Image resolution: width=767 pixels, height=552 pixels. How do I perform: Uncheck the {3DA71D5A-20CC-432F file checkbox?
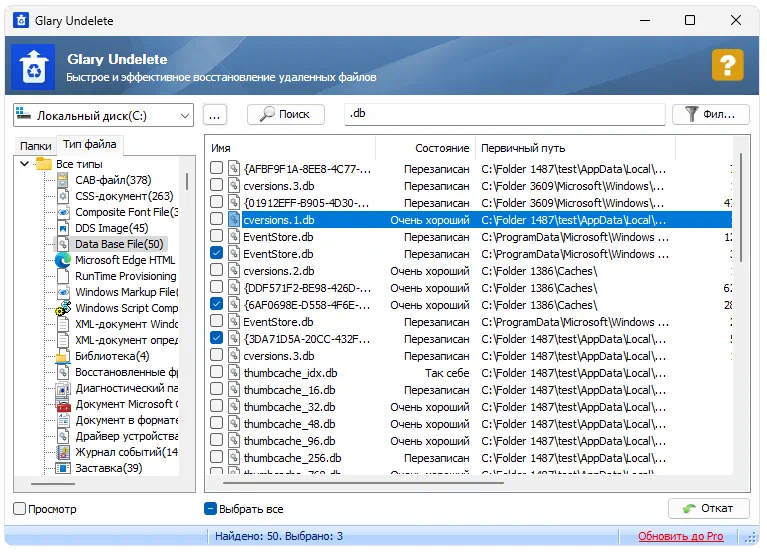click(x=216, y=338)
